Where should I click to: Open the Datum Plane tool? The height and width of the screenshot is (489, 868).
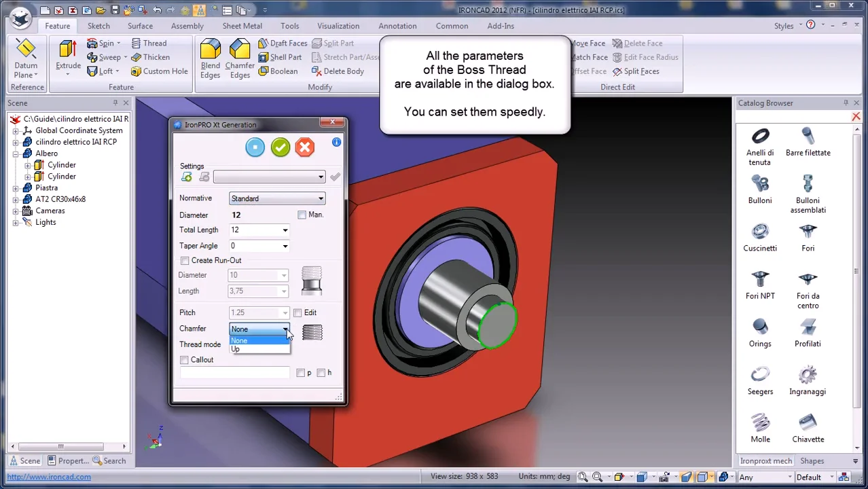coord(26,59)
